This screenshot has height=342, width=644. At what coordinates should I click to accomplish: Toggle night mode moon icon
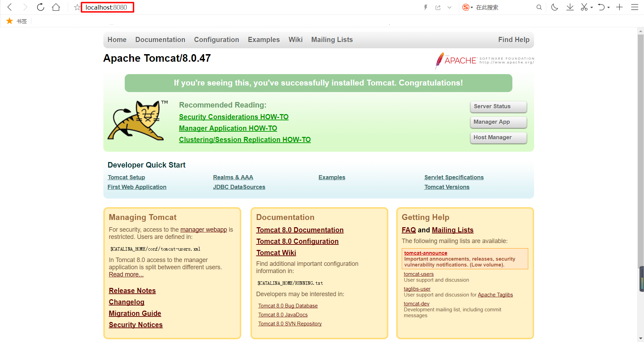[x=554, y=7]
